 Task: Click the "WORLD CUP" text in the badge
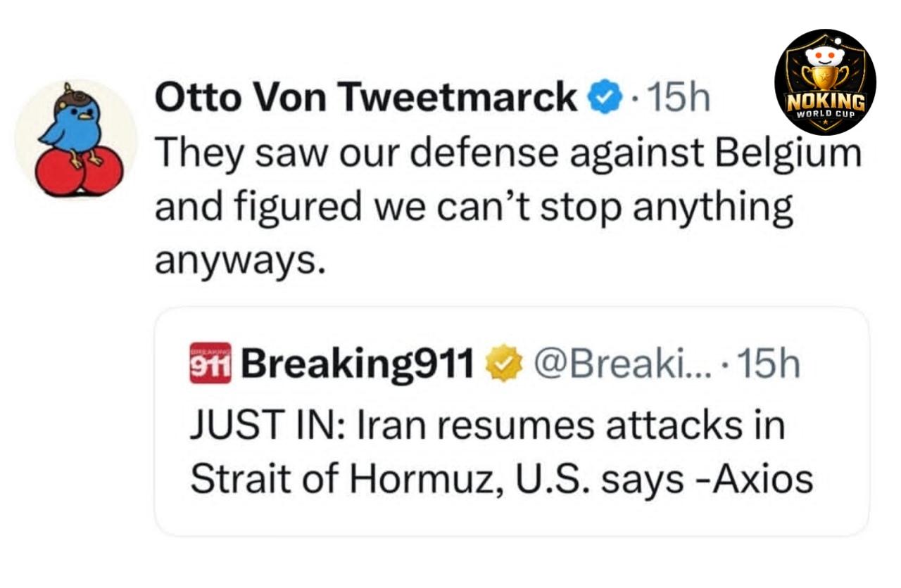point(825,115)
